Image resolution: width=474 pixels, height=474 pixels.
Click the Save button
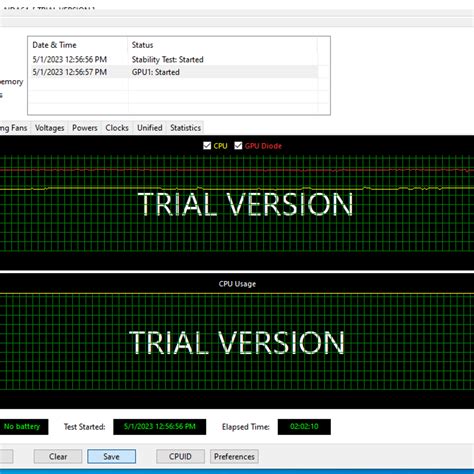tap(111, 456)
